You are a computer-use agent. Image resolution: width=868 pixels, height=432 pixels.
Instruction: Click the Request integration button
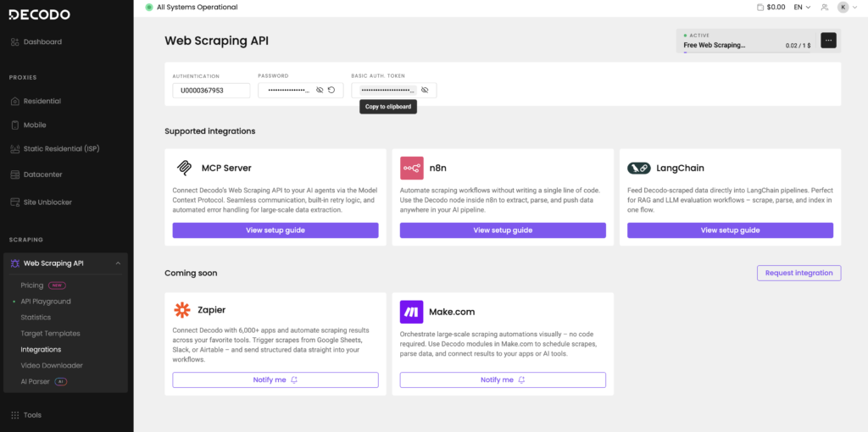coord(798,273)
